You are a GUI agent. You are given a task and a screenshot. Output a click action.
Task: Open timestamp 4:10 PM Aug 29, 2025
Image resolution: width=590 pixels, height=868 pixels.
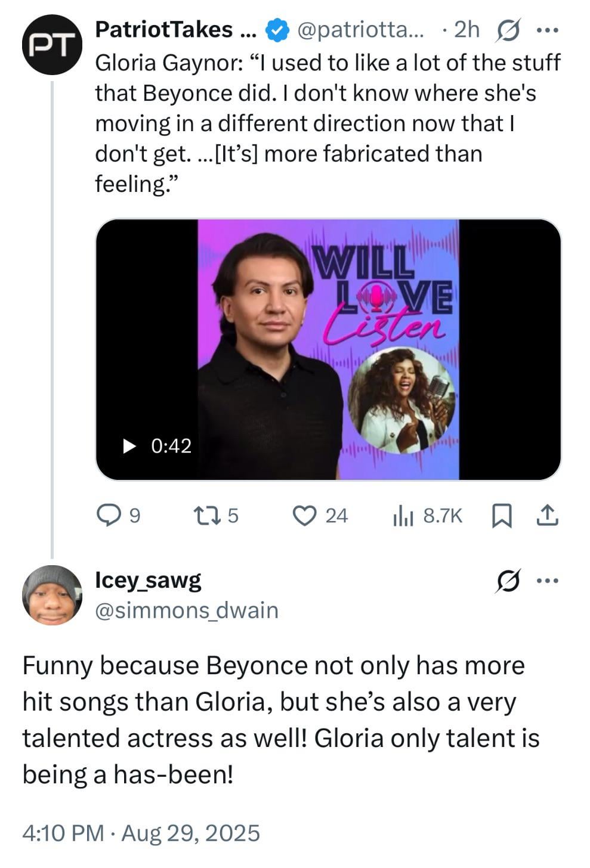pyautogui.click(x=141, y=832)
